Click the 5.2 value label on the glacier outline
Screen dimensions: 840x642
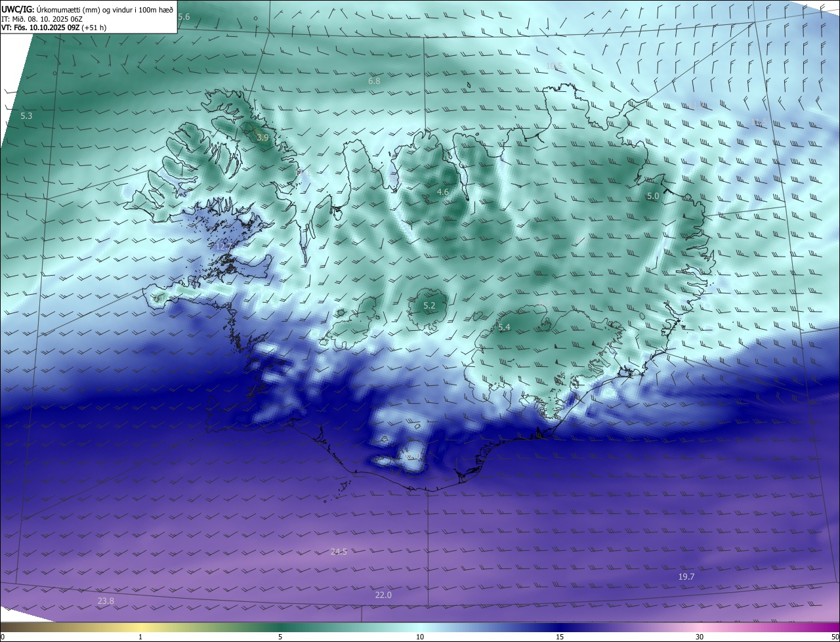(x=429, y=306)
